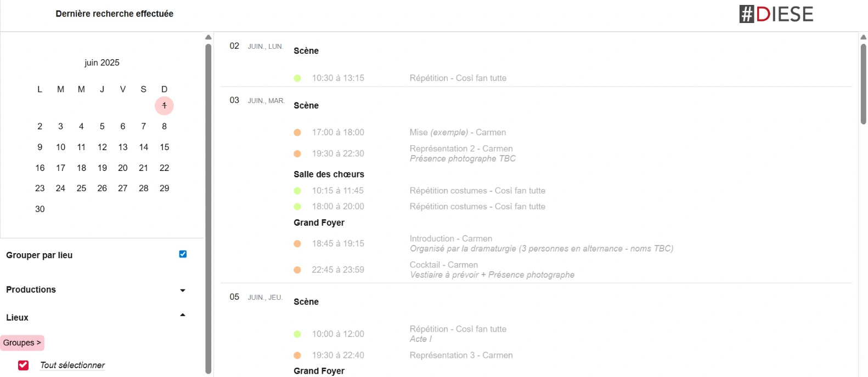This screenshot has height=377, width=868.
Task: Pick June 18 in the calendar
Action: 81,168
